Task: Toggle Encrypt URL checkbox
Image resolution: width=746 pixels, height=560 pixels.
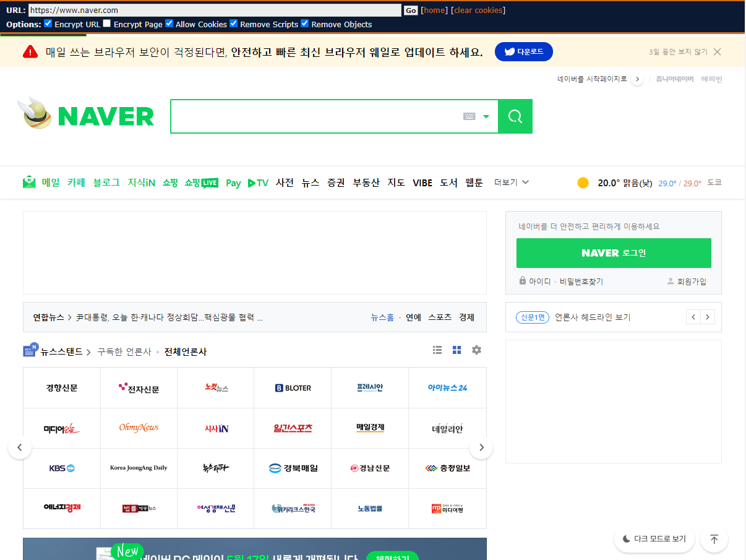Action: [48, 24]
